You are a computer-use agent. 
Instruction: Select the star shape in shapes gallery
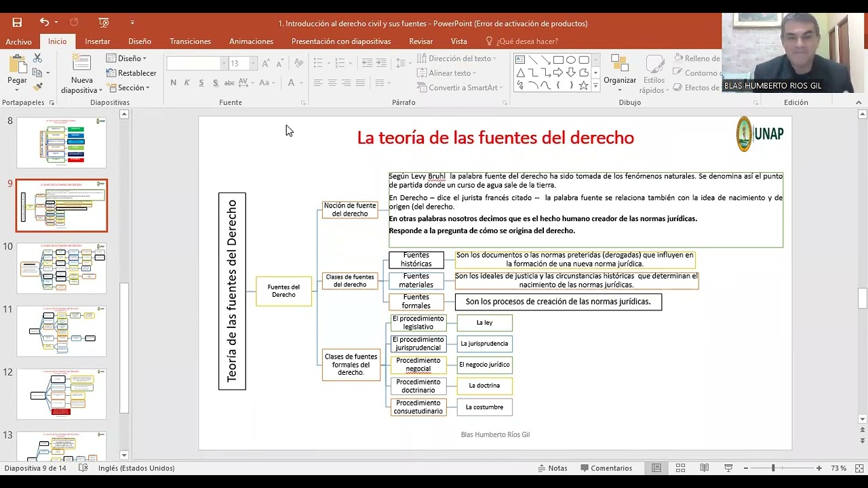click(x=584, y=85)
